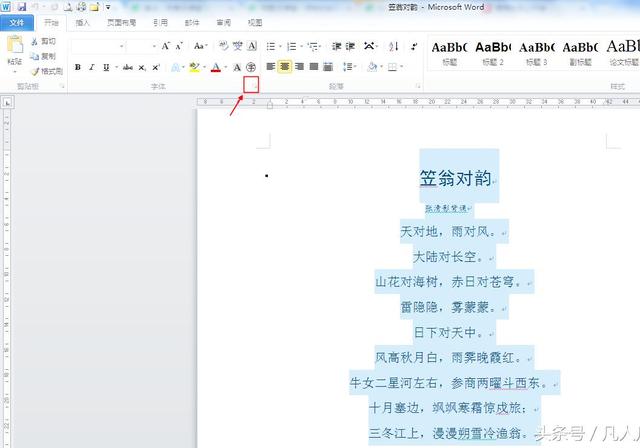Click the Decrease Indent icon
This screenshot has width=640, height=448.
pyautogui.click(x=336, y=47)
